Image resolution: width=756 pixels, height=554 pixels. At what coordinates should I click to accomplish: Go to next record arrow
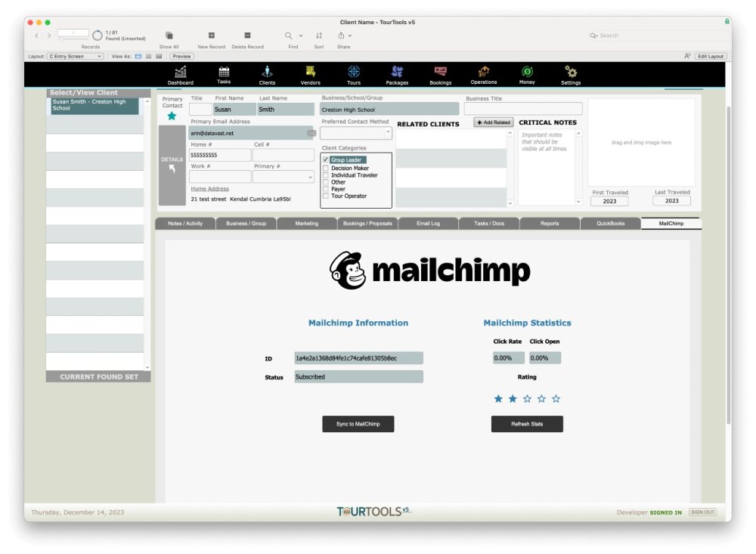click(x=48, y=36)
